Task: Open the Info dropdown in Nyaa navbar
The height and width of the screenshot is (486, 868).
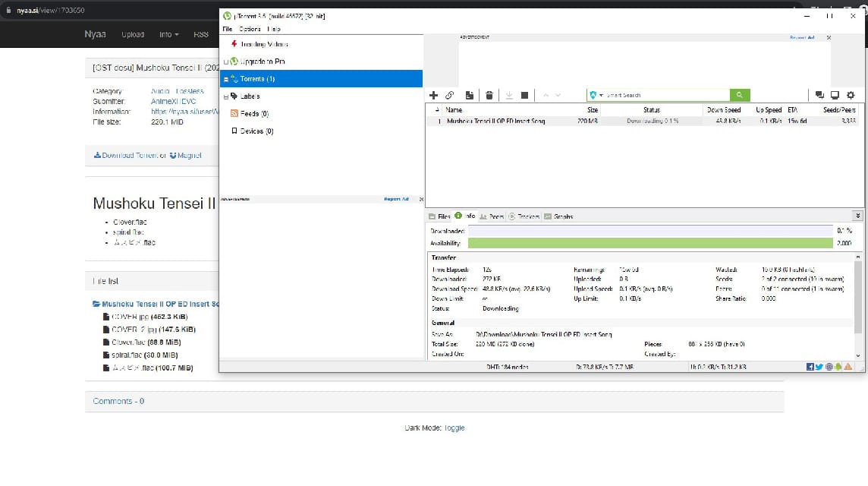Action: tap(169, 34)
